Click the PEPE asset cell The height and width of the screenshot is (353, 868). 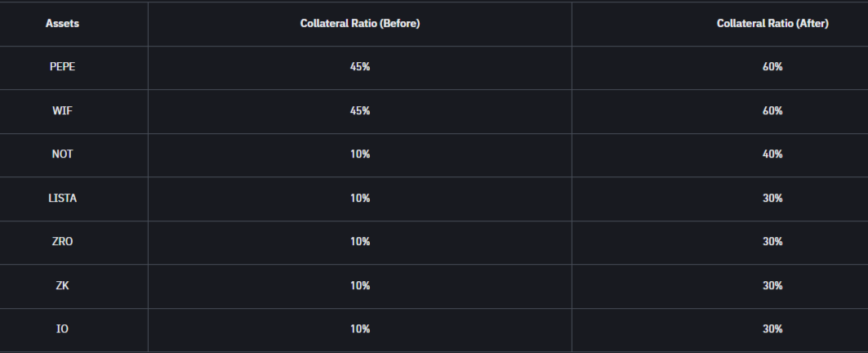coord(62,67)
